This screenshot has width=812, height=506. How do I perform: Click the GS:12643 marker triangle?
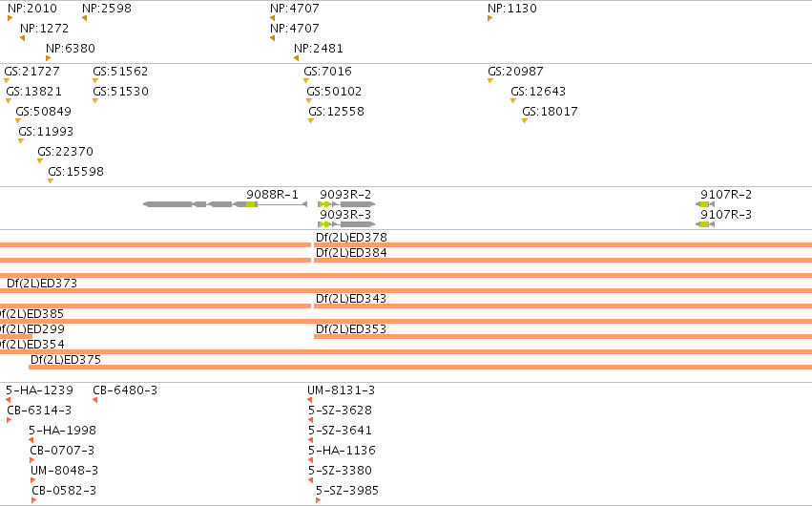pyautogui.click(x=513, y=101)
